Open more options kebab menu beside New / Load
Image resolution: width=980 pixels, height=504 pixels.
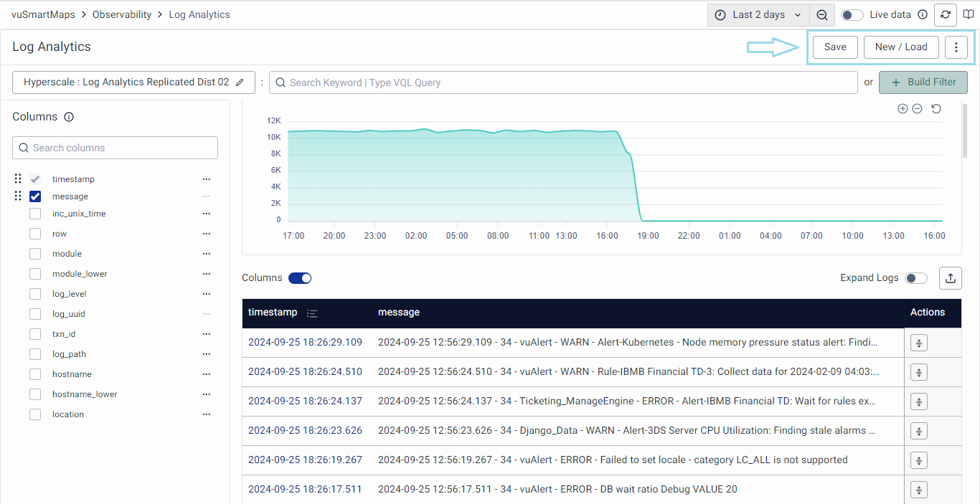pyautogui.click(x=956, y=47)
